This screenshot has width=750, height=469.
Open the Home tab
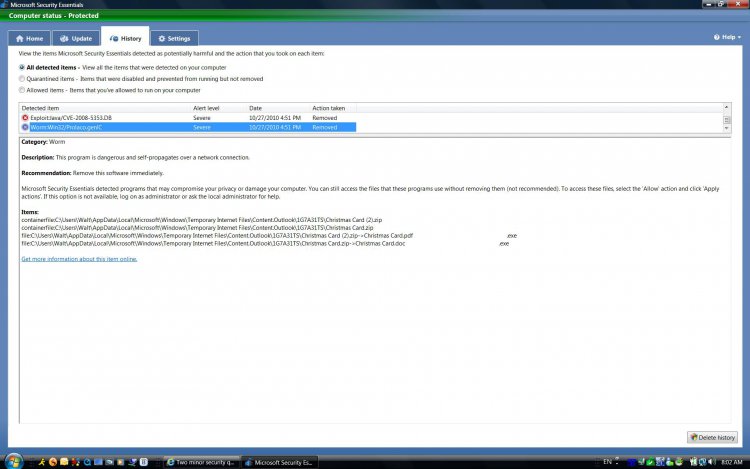click(29, 38)
